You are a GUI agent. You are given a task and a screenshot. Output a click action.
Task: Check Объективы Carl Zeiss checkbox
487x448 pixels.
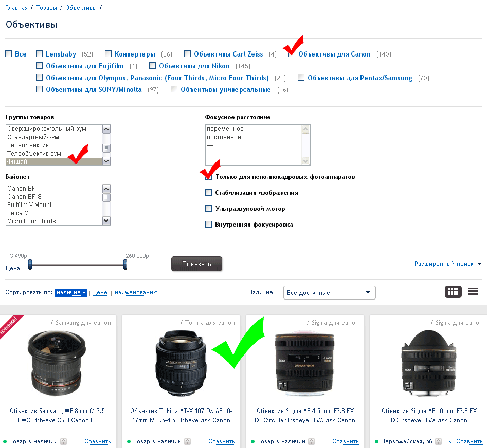coord(187,53)
